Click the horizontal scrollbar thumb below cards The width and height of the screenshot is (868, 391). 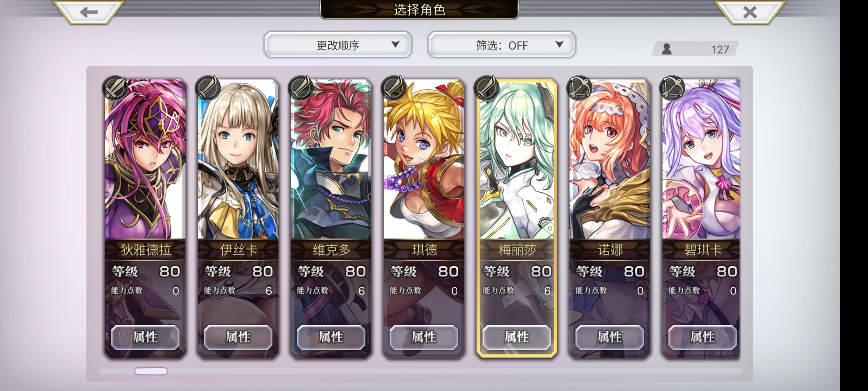[x=151, y=371]
